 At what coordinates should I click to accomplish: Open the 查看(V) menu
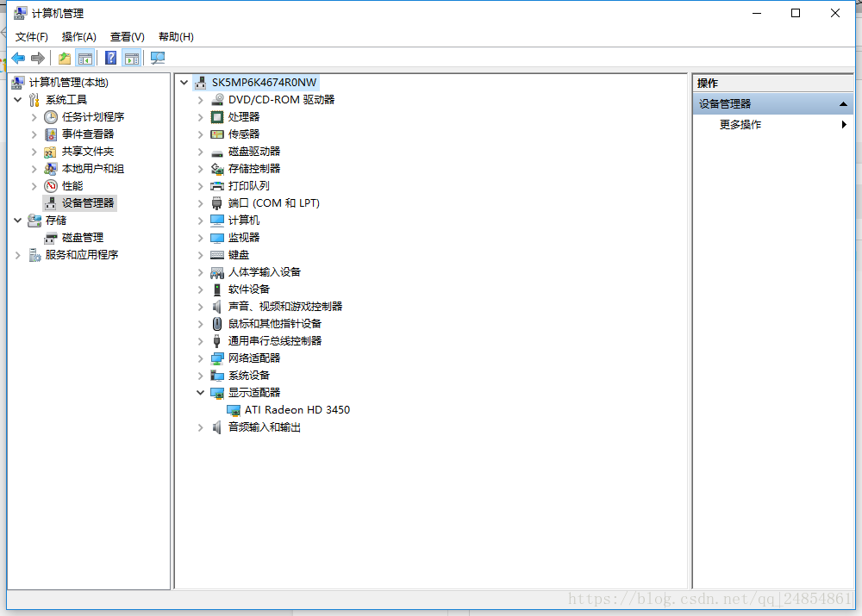[x=127, y=37]
